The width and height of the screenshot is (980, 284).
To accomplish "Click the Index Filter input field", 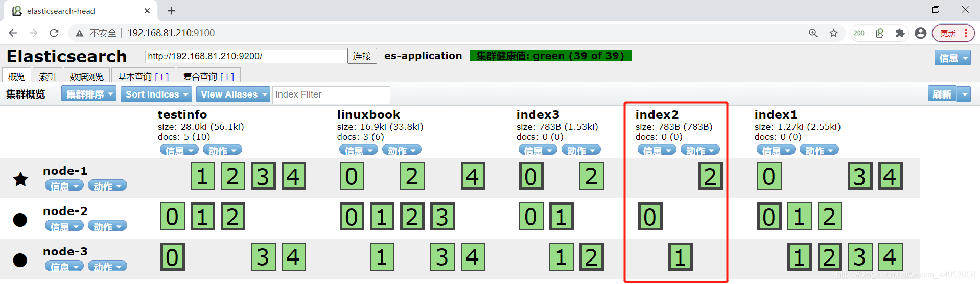I will click(331, 94).
